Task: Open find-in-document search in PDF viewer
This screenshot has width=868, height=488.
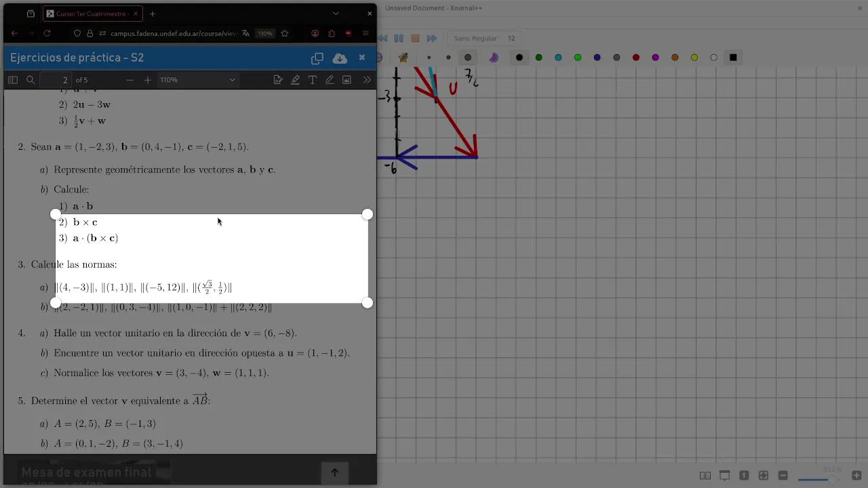Action: coord(31,80)
